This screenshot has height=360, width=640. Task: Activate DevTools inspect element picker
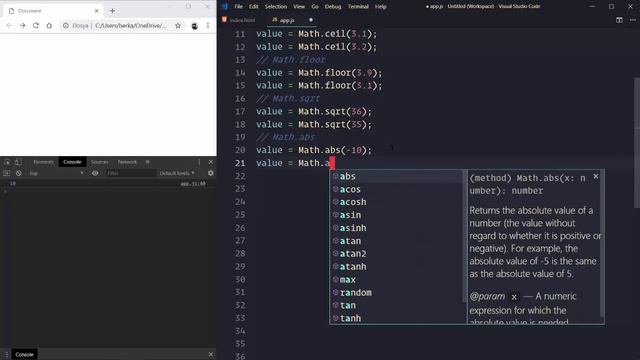tap(7, 162)
